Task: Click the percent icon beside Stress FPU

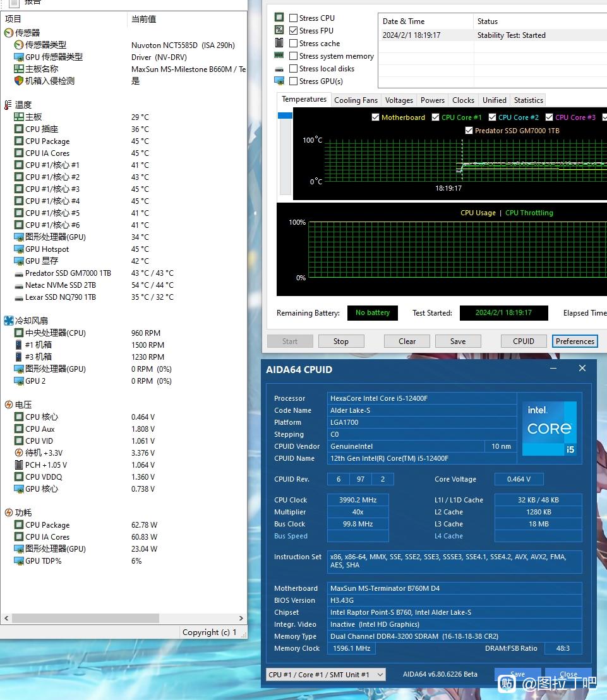Action: pos(279,30)
